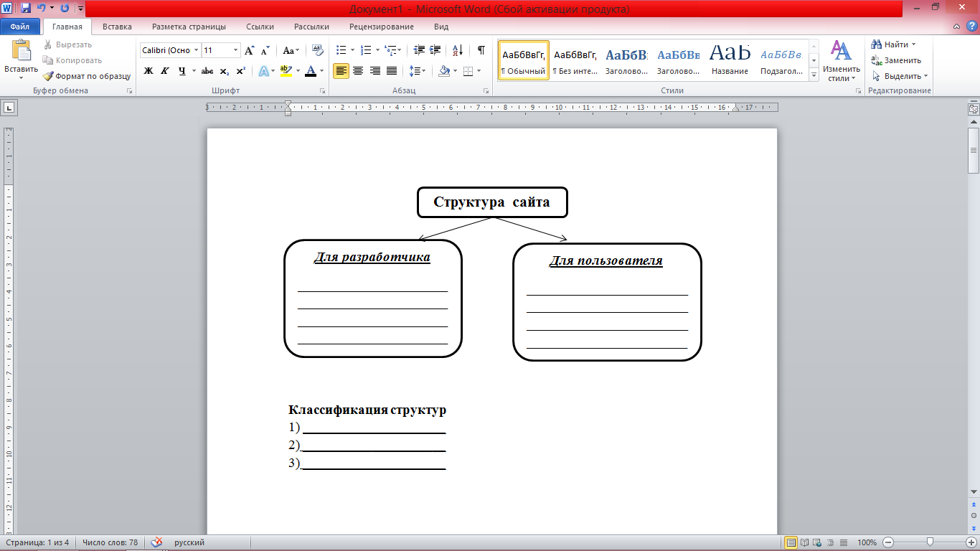Open Change Styles (Изменить стили) dropdown
Image resolution: width=980 pixels, height=551 pixels.
tap(841, 61)
